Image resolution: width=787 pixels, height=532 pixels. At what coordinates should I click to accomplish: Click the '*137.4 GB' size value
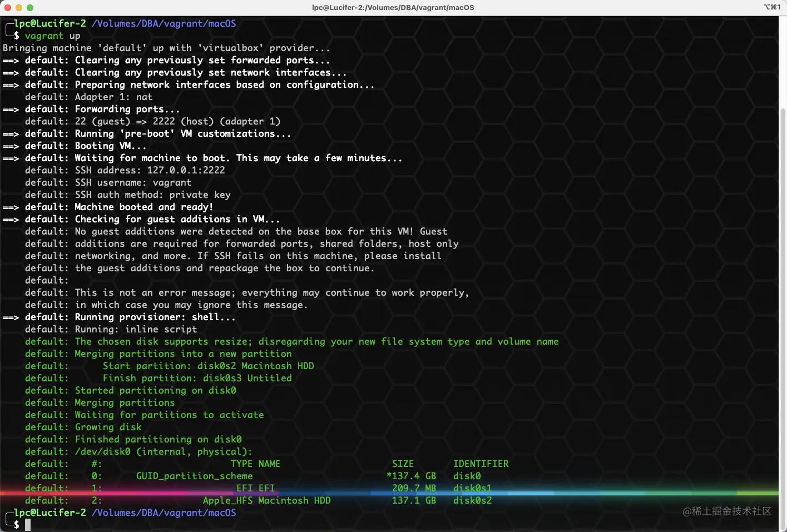[411, 476]
